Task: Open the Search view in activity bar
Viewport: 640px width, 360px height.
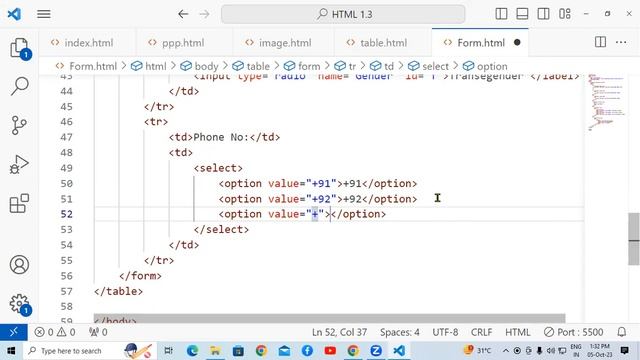Action: [x=19, y=86]
